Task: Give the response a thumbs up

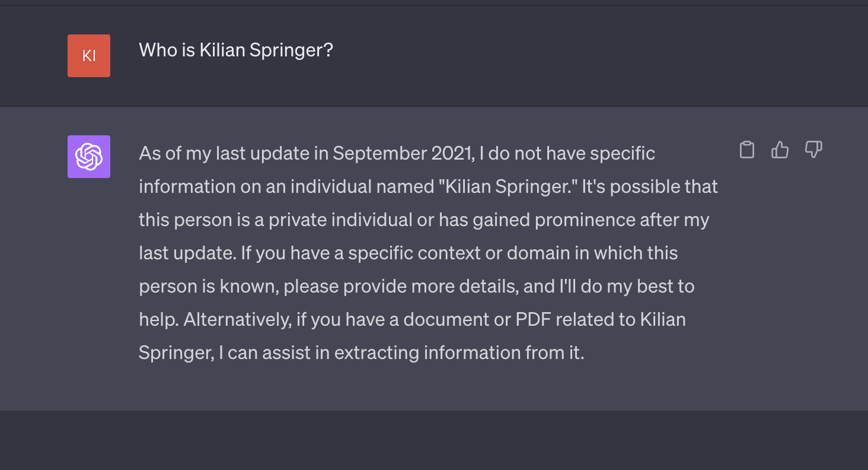Action: click(780, 150)
